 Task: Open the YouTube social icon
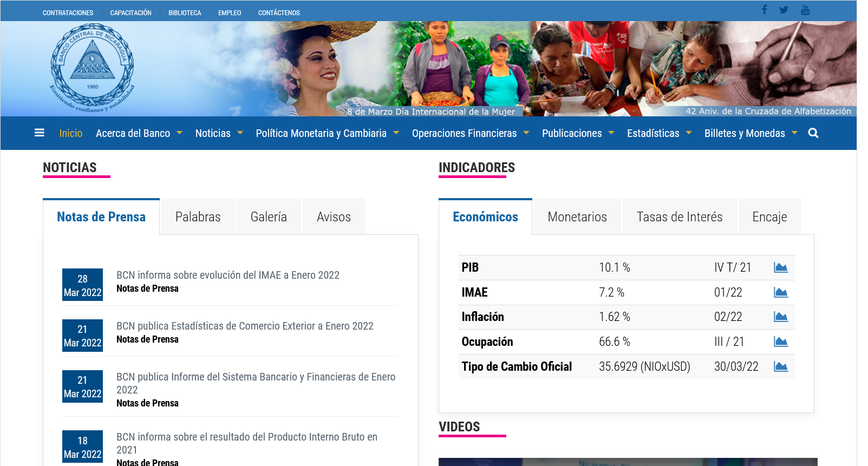coord(805,10)
